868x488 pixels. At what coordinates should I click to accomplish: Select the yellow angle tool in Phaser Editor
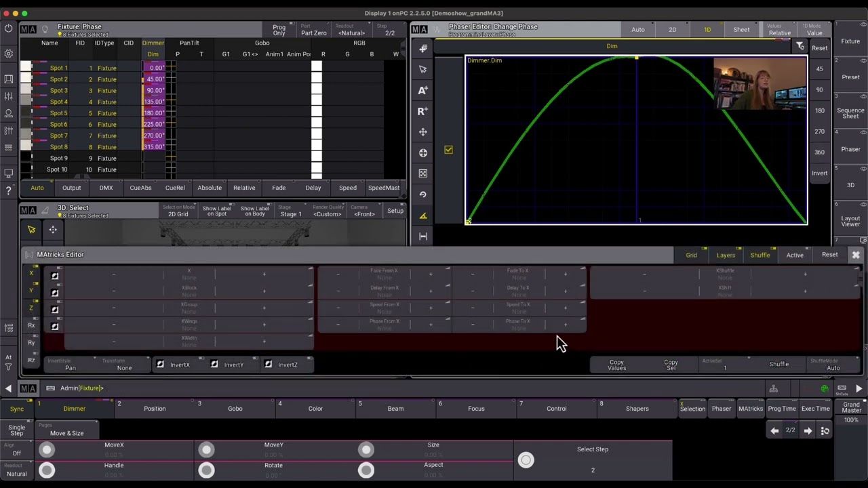coord(423,216)
